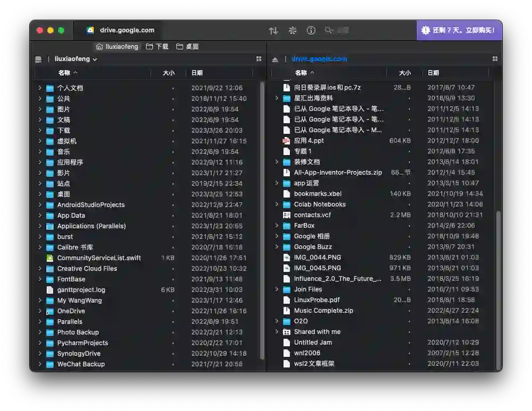Click the purchase trial banner button
This screenshot has height=411, width=532.
[459, 30]
